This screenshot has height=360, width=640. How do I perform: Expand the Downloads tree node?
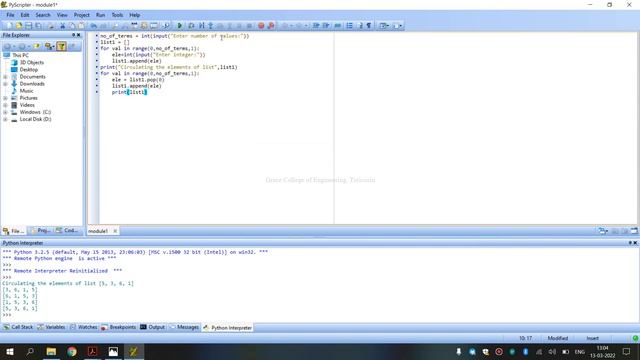[x=5, y=84]
